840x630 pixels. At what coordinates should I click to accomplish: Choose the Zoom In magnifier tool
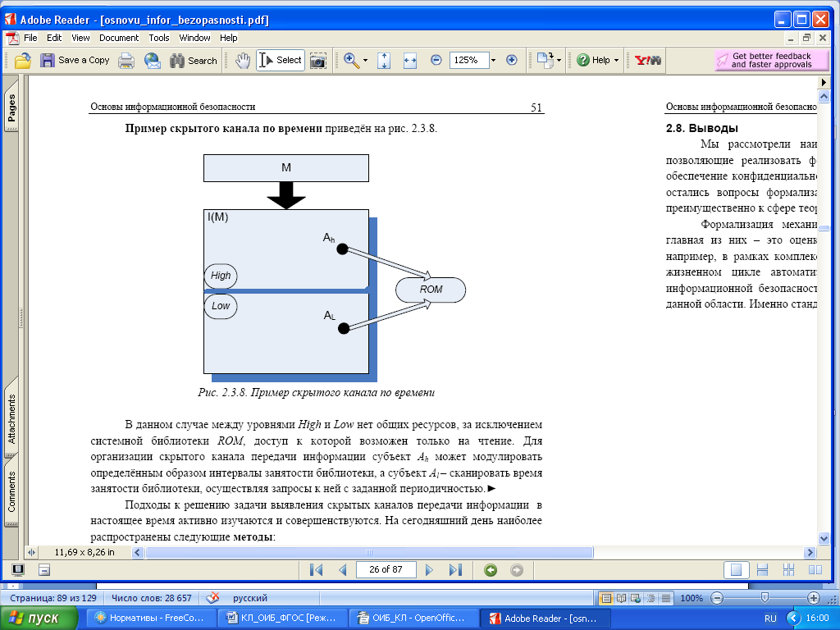click(x=351, y=61)
